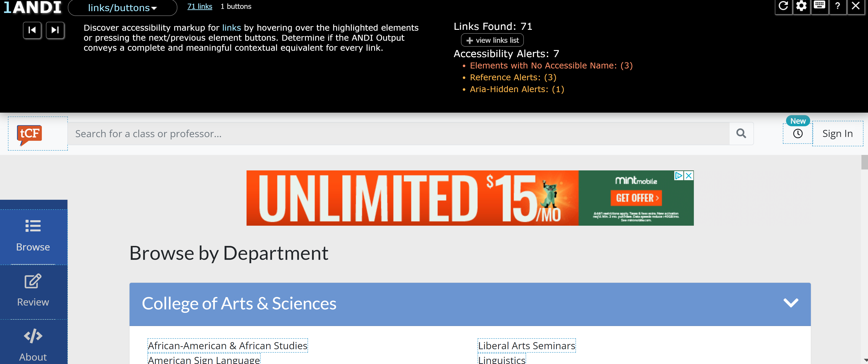This screenshot has width=868, height=364.
Task: Open the clock history icon
Action: point(798,134)
